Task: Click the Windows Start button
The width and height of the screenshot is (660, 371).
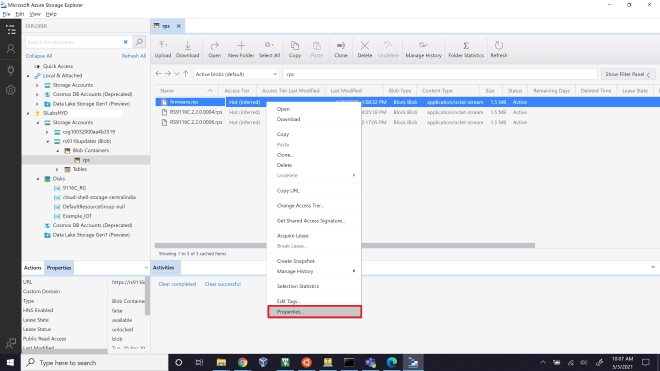Action: [11, 363]
